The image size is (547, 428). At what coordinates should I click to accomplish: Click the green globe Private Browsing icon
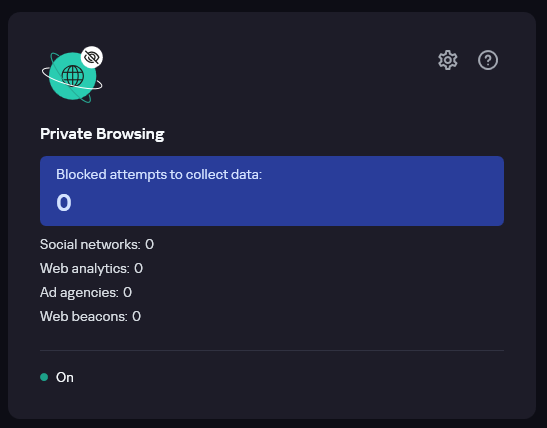click(x=72, y=75)
